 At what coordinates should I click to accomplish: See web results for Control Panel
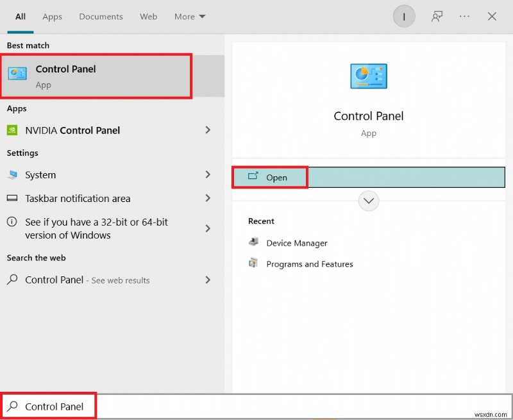(x=87, y=280)
